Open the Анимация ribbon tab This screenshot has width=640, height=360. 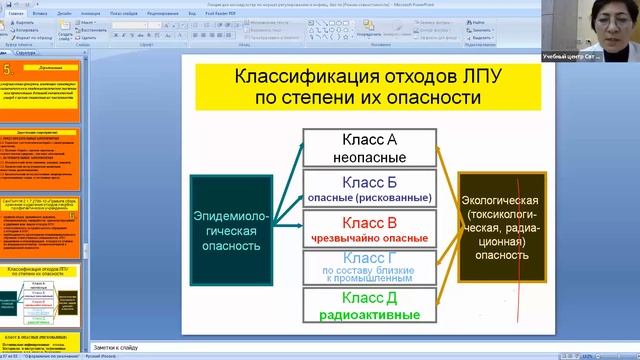90,13
